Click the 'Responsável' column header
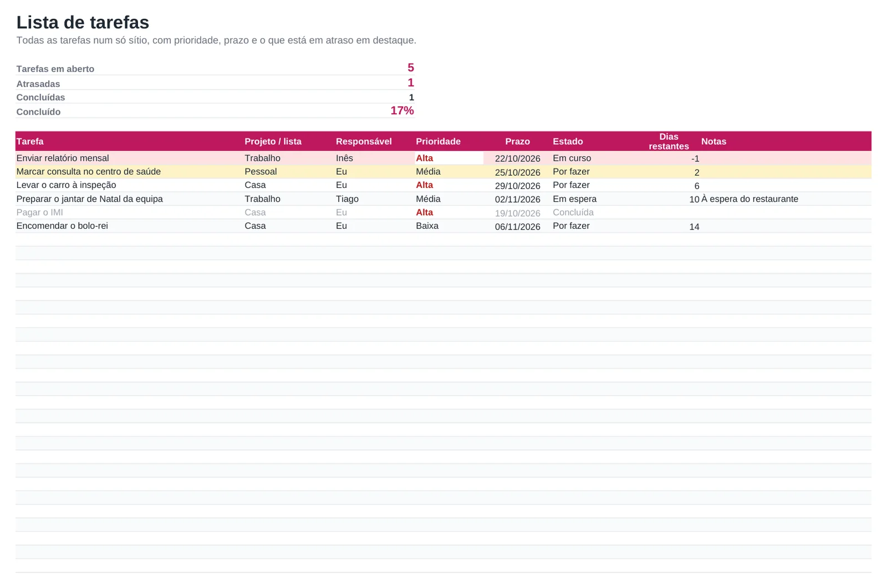 coord(364,141)
